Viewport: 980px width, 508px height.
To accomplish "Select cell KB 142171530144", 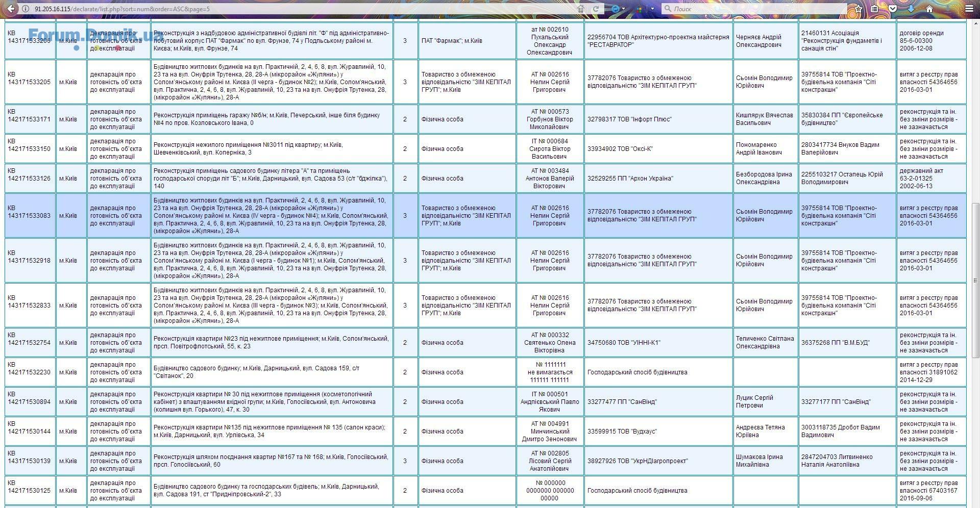I will [30, 431].
